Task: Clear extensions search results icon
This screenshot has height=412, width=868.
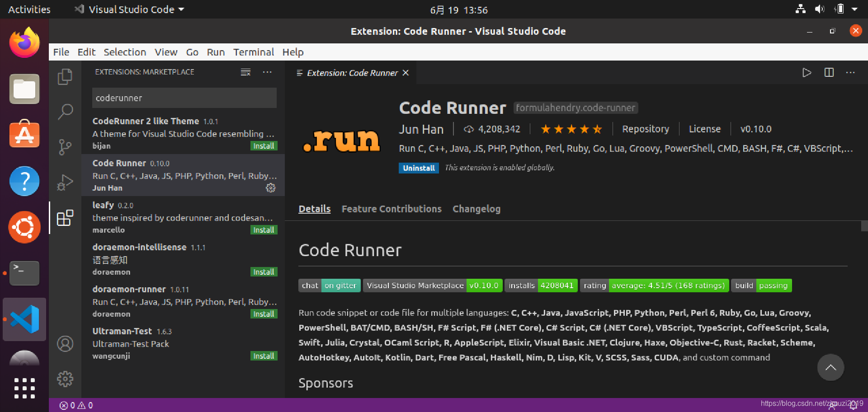Action: 245,72
